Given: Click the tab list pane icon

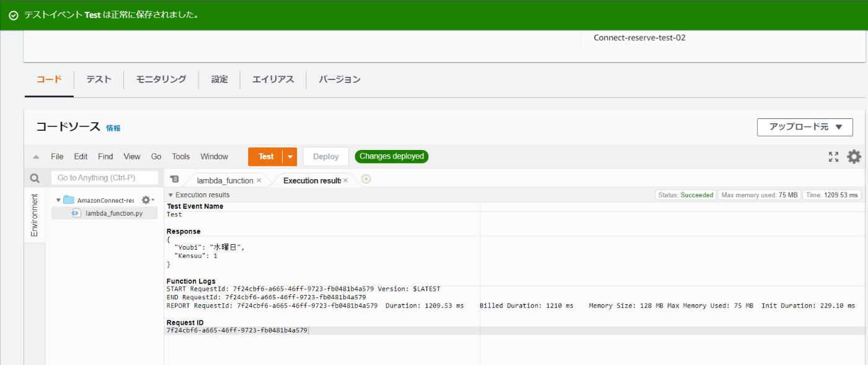Looking at the screenshot, I should (x=174, y=179).
